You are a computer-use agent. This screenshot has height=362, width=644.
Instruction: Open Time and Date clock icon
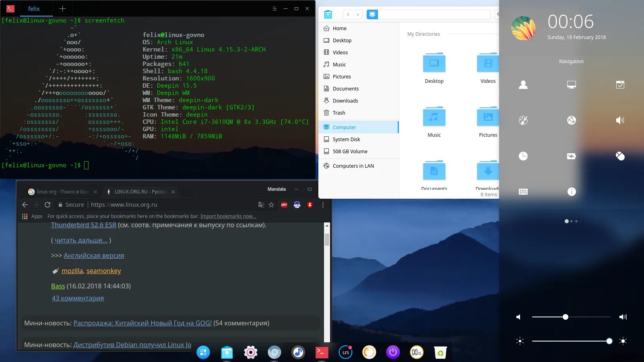click(x=523, y=156)
